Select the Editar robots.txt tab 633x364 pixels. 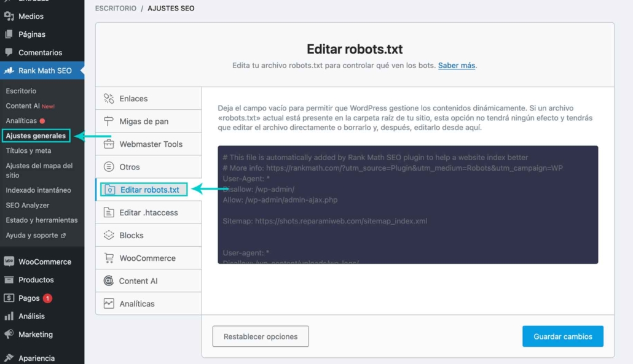coord(149,190)
